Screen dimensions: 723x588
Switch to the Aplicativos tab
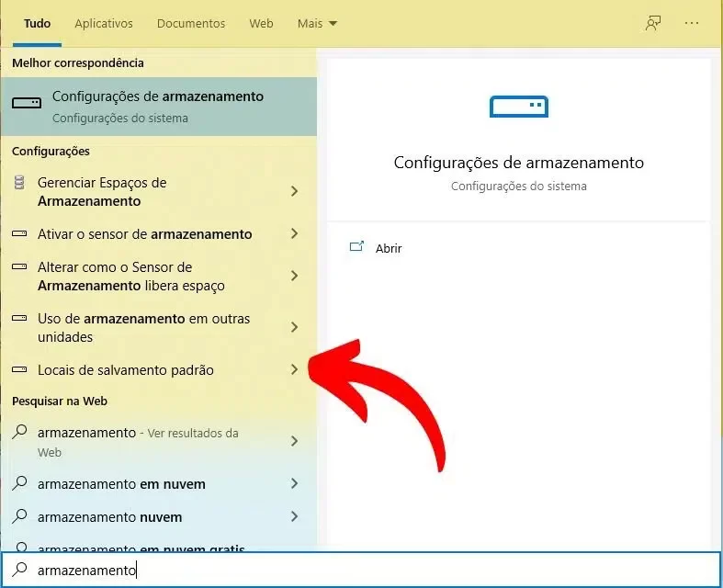coord(104,24)
